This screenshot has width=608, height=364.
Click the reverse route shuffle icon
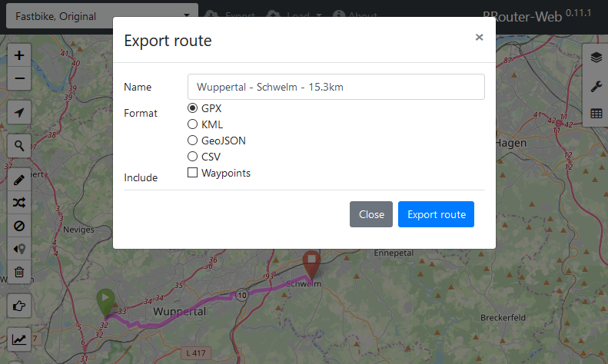(x=19, y=203)
